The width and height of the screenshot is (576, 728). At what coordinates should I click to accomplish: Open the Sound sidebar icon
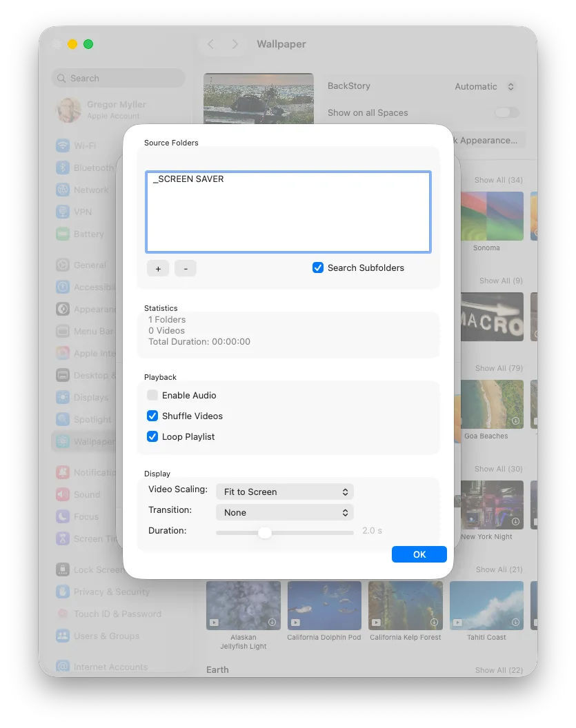63,494
